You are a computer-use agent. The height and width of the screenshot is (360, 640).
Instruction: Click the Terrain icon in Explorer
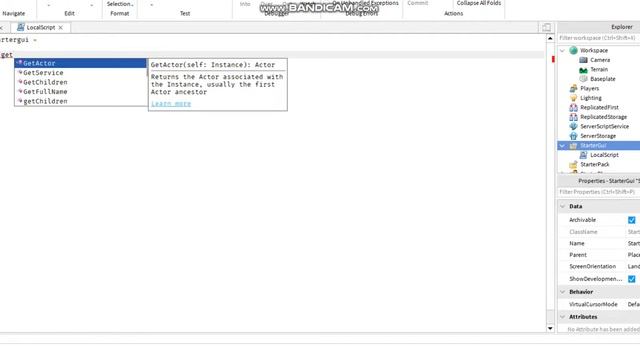coord(583,70)
